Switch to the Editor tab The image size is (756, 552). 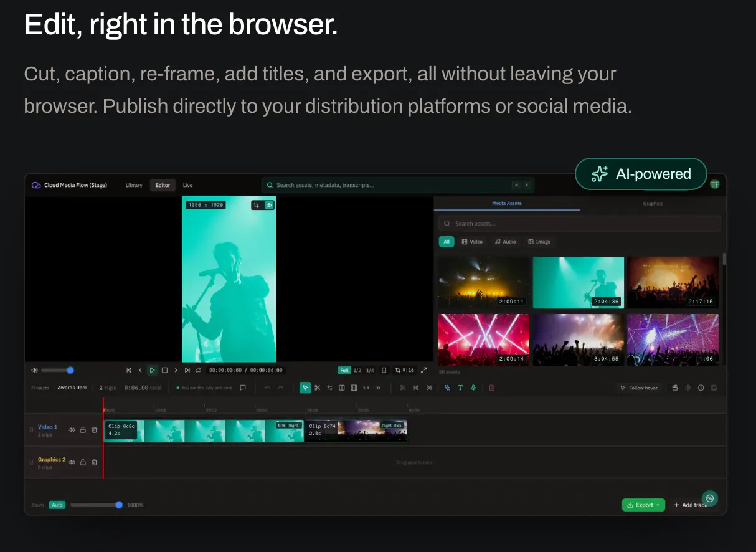[x=163, y=185]
